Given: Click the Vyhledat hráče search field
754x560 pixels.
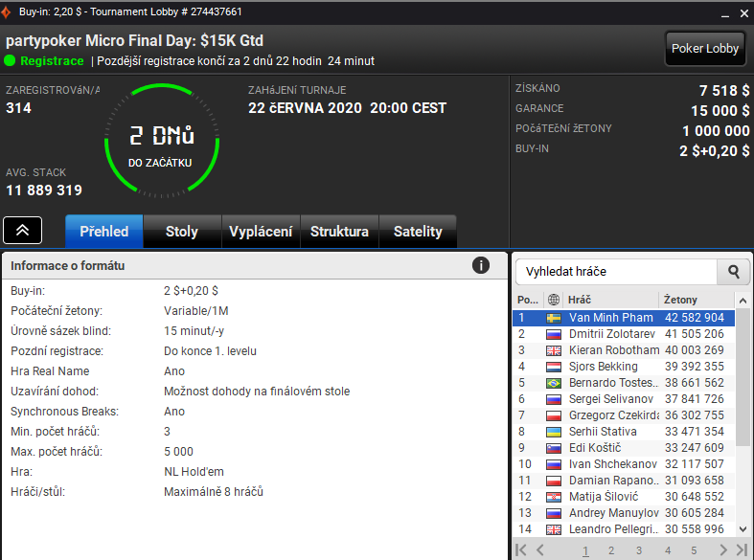Looking at the screenshot, I should (x=616, y=272).
